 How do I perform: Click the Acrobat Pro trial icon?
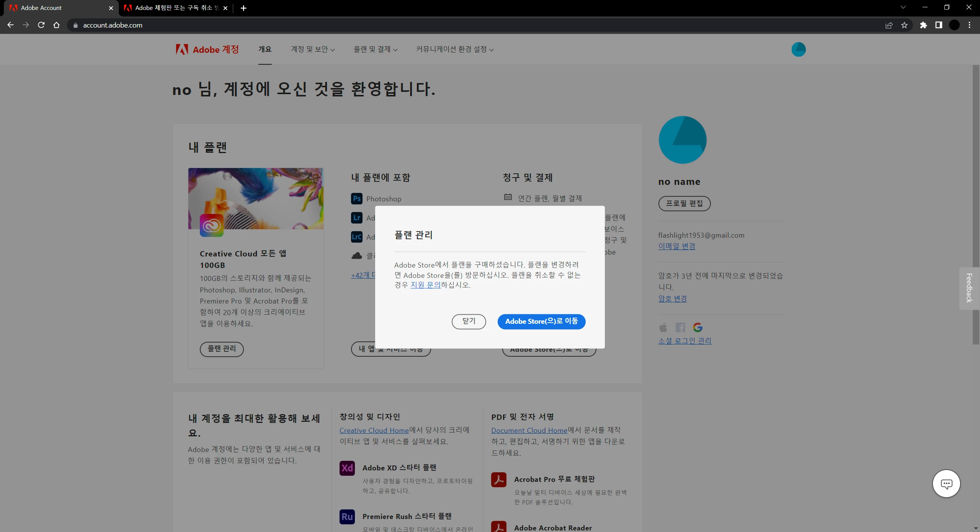pos(498,480)
